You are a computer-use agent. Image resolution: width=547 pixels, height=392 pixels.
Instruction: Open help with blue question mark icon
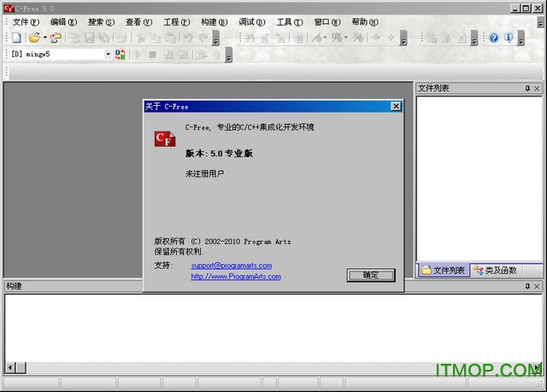point(494,38)
